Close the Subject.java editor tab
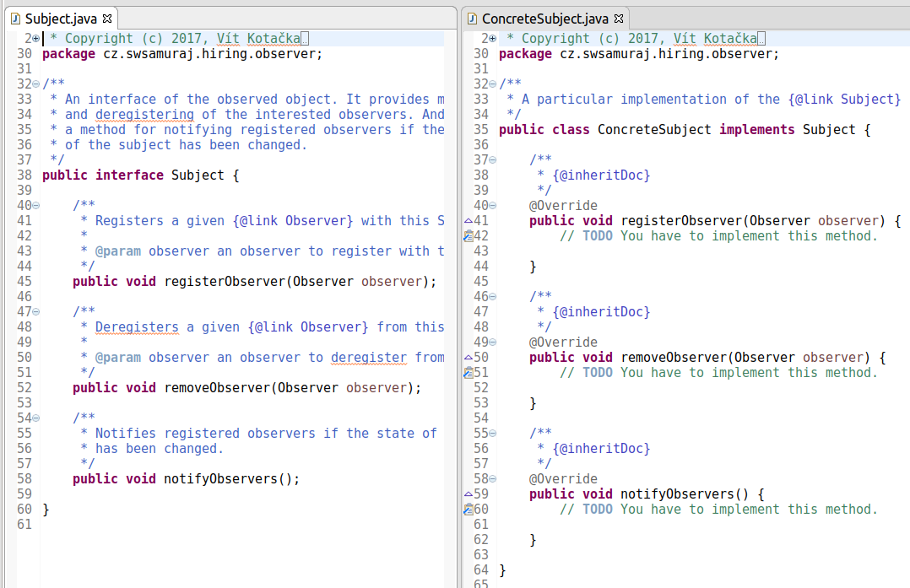This screenshot has height=588, width=910. pos(106,19)
